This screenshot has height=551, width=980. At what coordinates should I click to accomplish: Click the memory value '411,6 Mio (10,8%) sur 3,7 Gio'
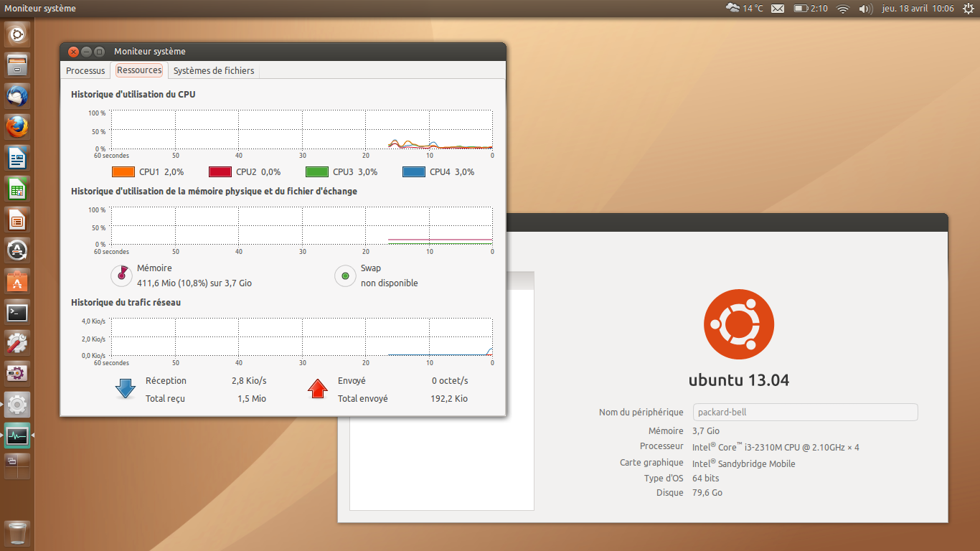tap(194, 283)
